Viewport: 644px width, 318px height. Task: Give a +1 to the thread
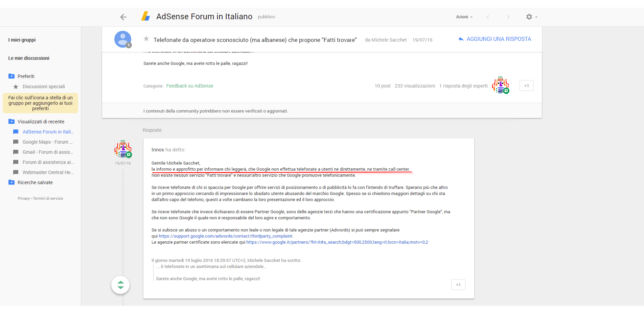tap(526, 85)
